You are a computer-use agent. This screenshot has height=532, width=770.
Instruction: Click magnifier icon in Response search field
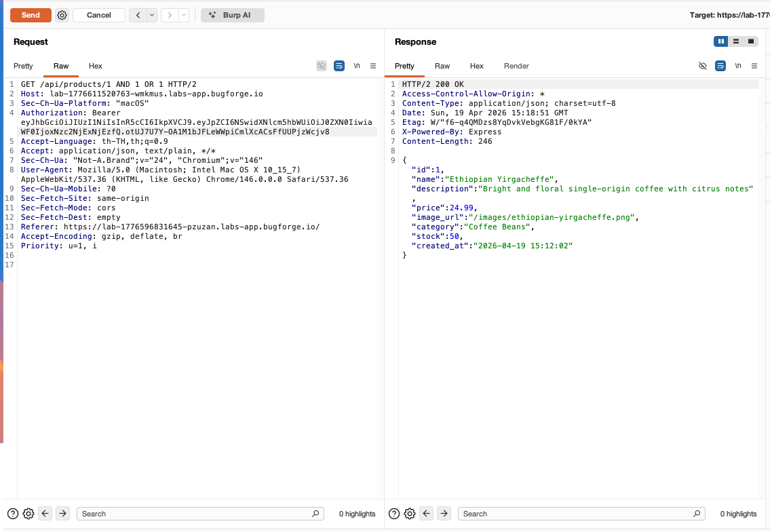tap(696, 514)
